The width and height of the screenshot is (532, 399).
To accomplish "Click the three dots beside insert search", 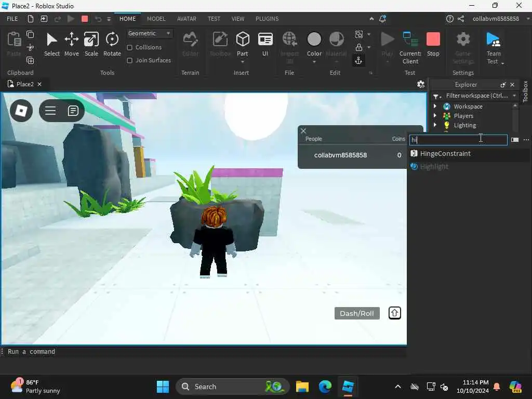I will tap(526, 140).
